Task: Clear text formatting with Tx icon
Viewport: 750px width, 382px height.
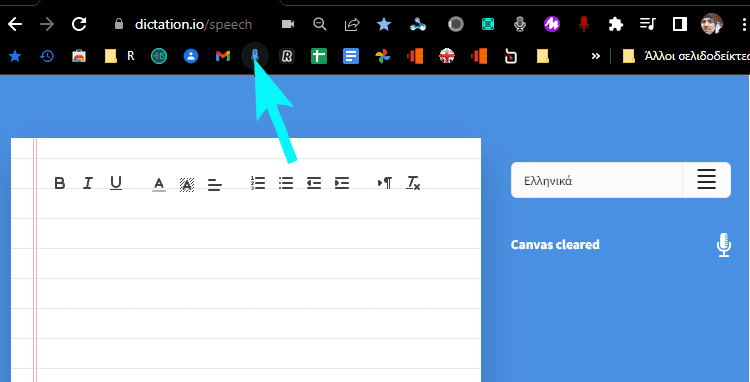Action: tap(413, 183)
